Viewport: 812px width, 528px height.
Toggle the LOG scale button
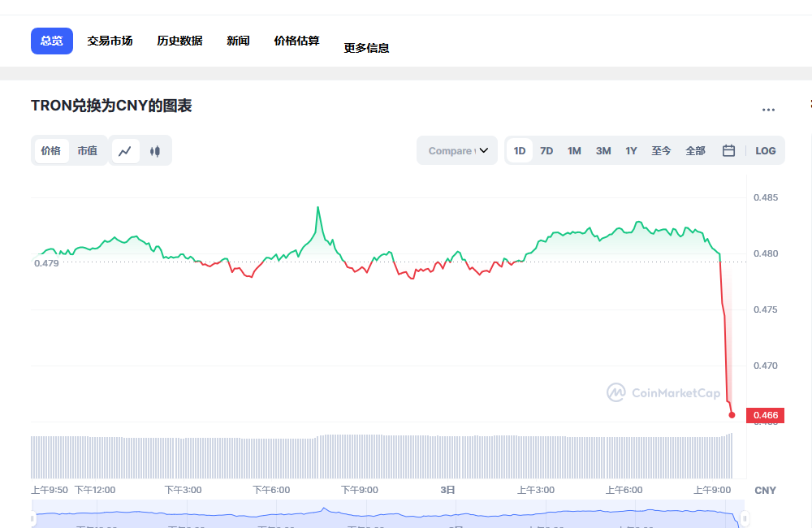tap(766, 151)
